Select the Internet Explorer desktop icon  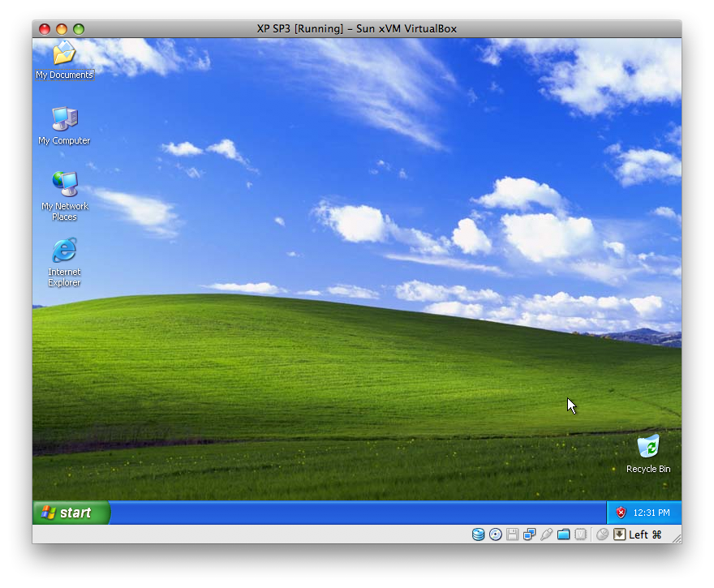64,262
